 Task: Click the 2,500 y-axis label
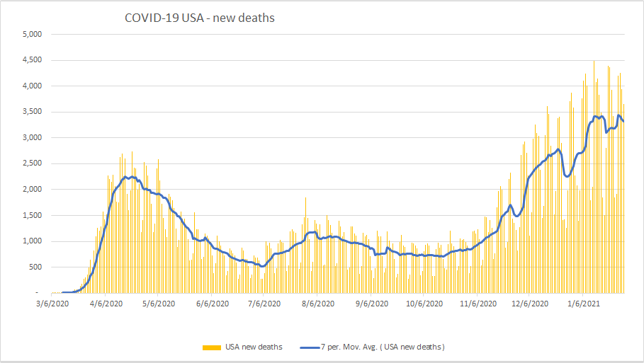click(32, 163)
